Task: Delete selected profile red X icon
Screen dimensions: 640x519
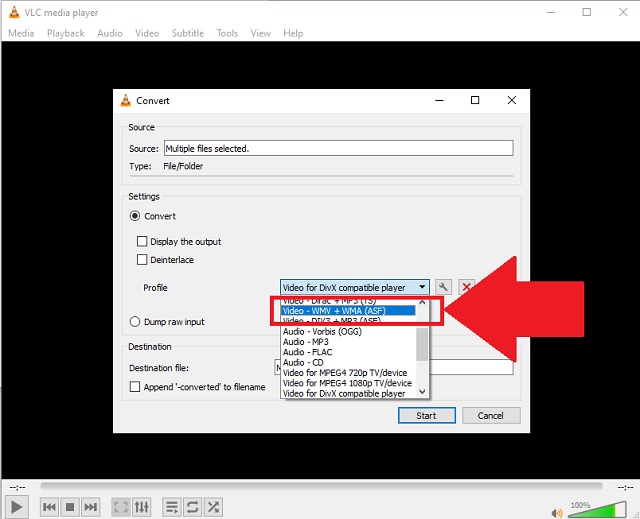Action: (467, 287)
